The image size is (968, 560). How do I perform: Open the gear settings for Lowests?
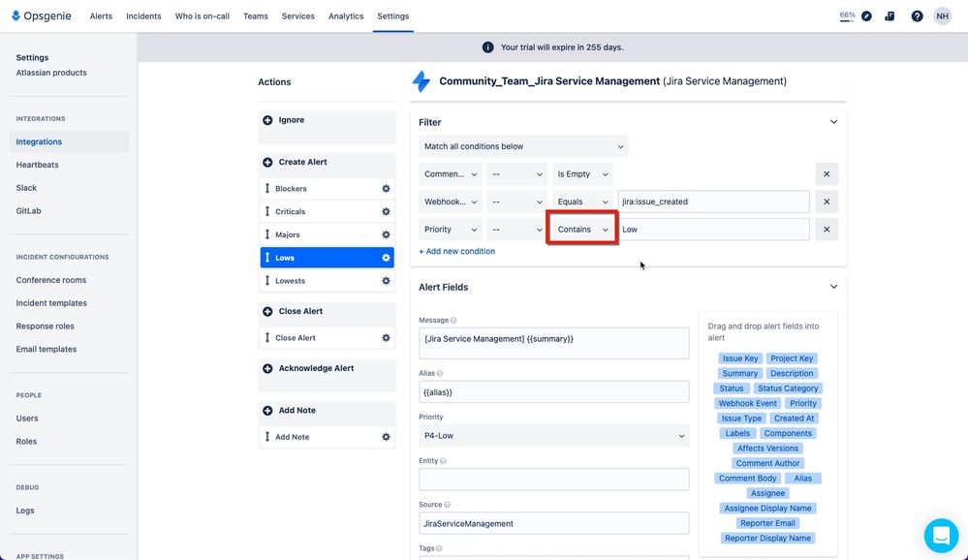click(386, 281)
